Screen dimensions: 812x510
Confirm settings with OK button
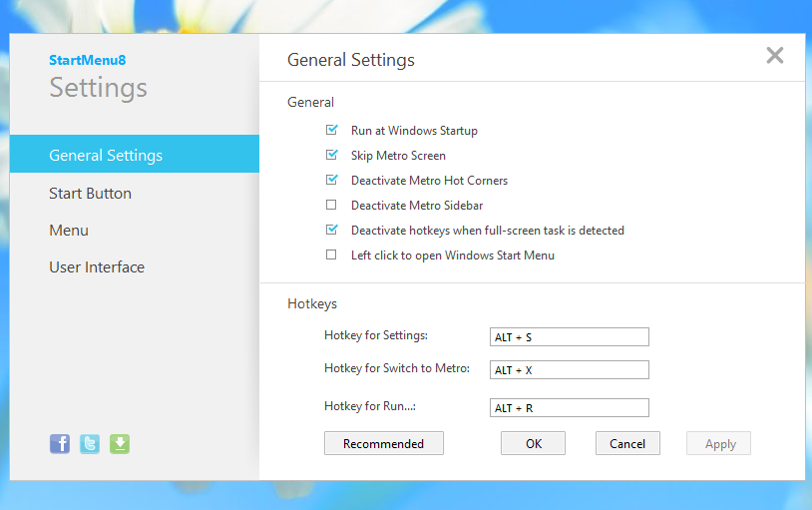[x=533, y=444]
